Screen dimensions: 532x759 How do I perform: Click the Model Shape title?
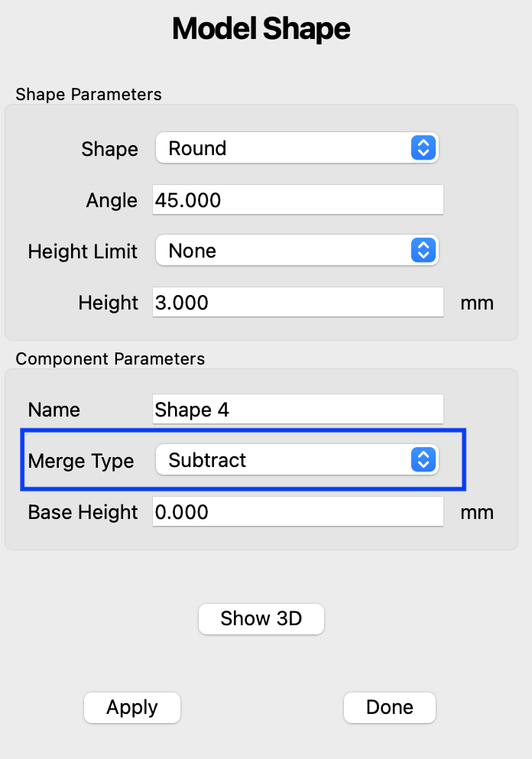tap(261, 29)
